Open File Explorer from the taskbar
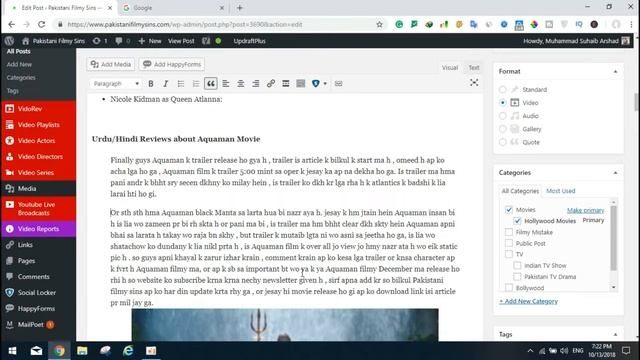Screen dimensions: 640x360 (82, 351)
